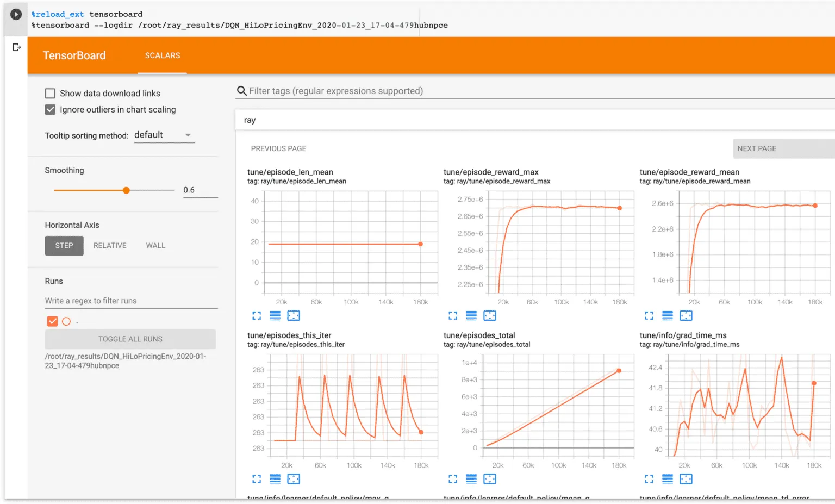Fit grad_time_ms chart domain to data

pyautogui.click(x=686, y=478)
